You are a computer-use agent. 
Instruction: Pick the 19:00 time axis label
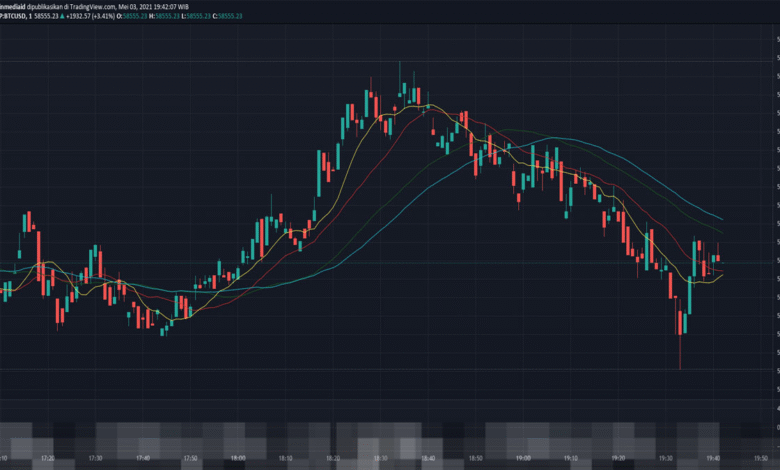pos(523,458)
